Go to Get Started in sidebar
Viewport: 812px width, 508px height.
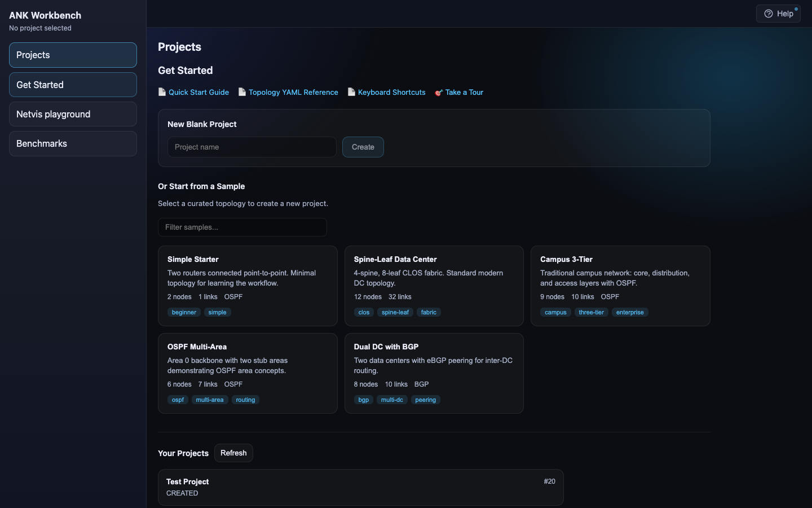point(73,85)
